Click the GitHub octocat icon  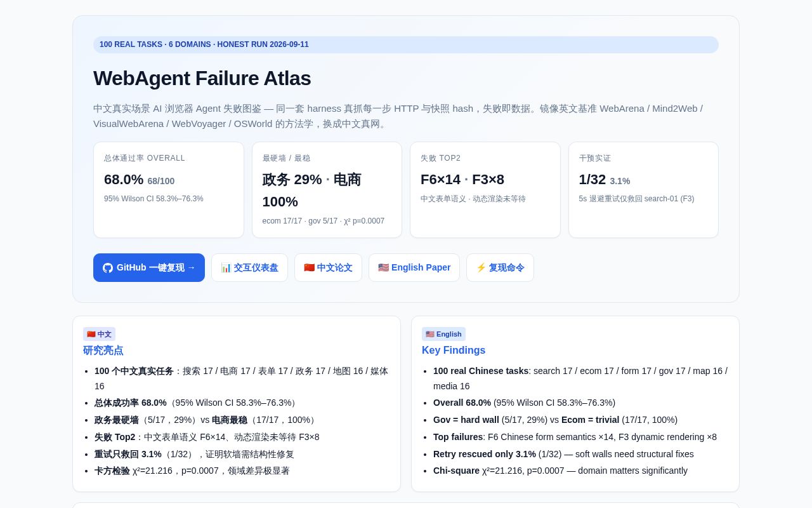108,268
